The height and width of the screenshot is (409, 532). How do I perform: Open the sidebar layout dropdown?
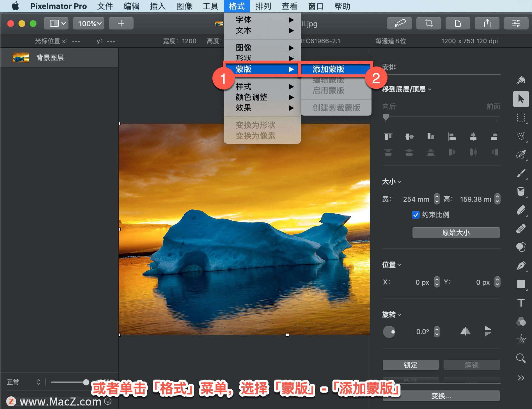pos(56,23)
